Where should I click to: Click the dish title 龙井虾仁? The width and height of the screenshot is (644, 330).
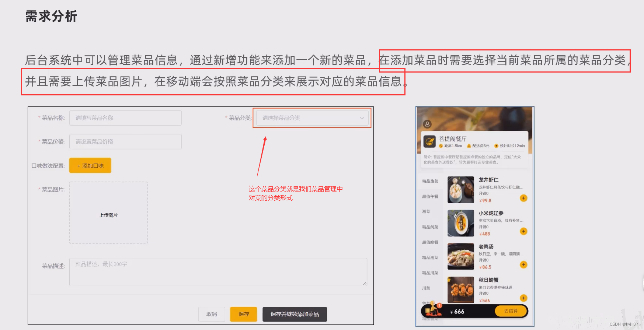click(488, 180)
